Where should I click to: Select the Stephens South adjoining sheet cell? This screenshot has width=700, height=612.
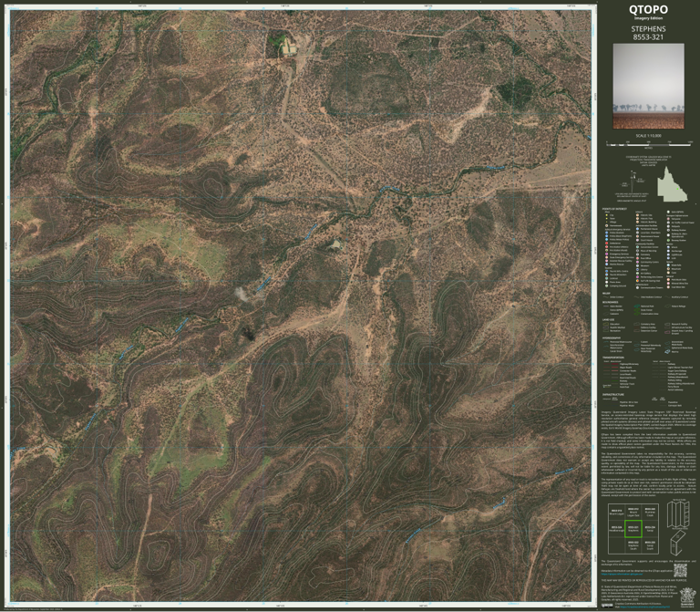[x=633, y=546]
